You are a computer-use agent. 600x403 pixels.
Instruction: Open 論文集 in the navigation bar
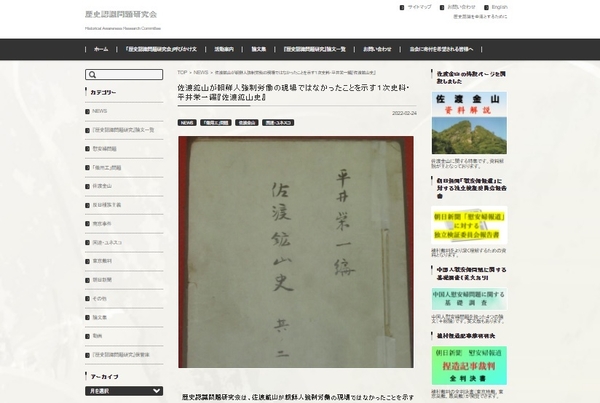pyautogui.click(x=259, y=49)
